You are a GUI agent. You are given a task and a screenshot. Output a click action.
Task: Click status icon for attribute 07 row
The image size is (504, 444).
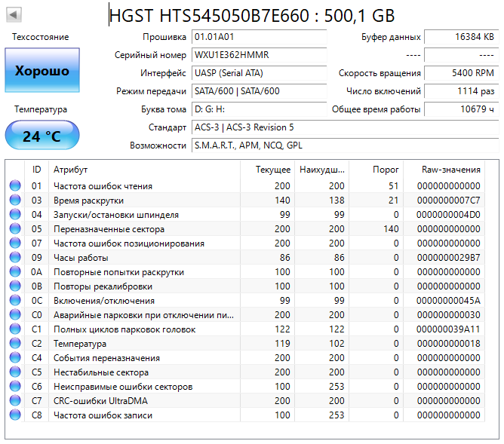[x=15, y=243]
